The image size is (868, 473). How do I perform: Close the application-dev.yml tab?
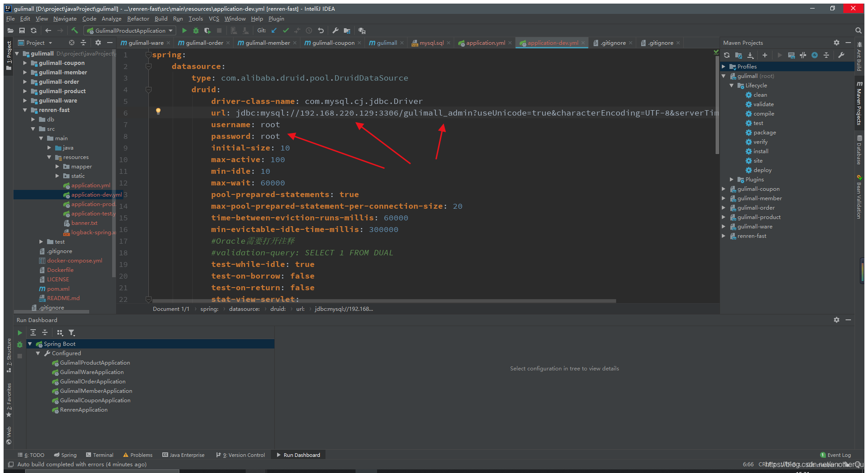pyautogui.click(x=583, y=43)
